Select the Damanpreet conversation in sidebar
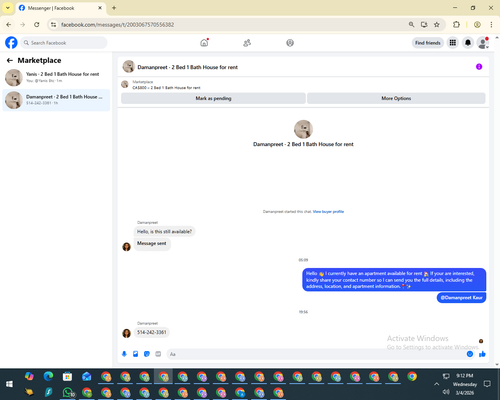The height and width of the screenshot is (400, 500). (x=56, y=100)
